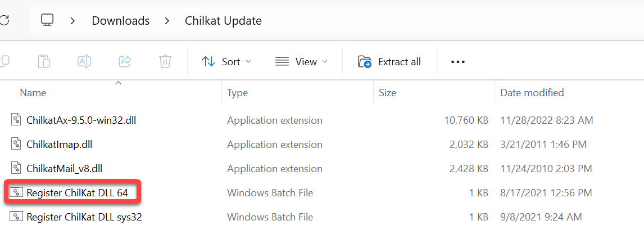Screen dimensions: 644x252
Task: Open the View dropdown menu
Action: [301, 62]
